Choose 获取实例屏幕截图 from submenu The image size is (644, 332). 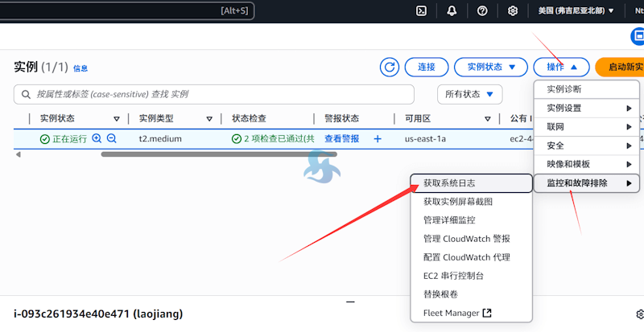[472, 202]
